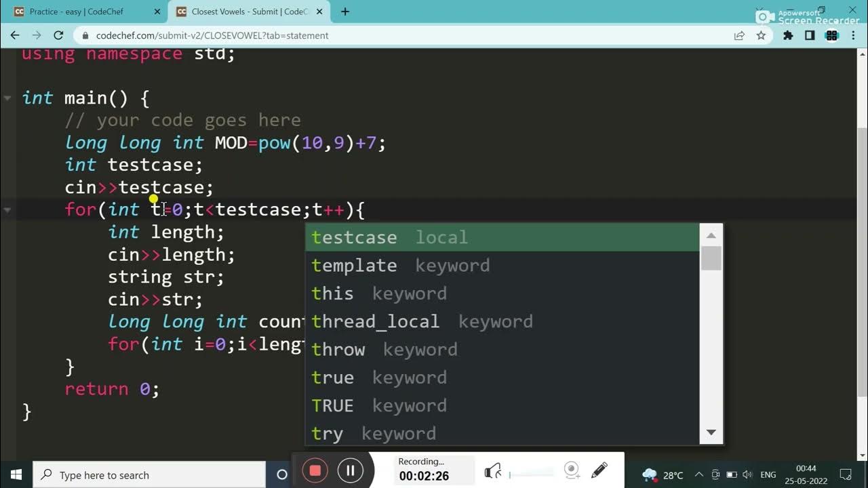Click the 'long long int MOD' line
The image size is (868, 488).
click(x=225, y=143)
